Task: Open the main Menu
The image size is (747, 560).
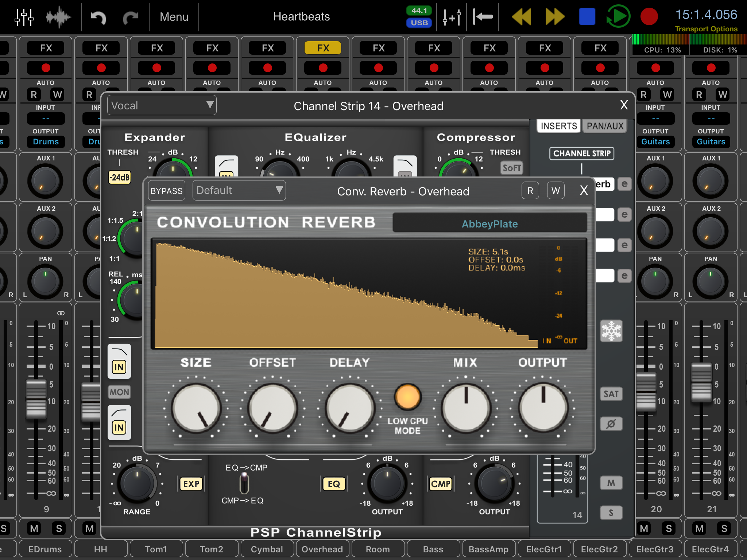Action: click(x=174, y=17)
